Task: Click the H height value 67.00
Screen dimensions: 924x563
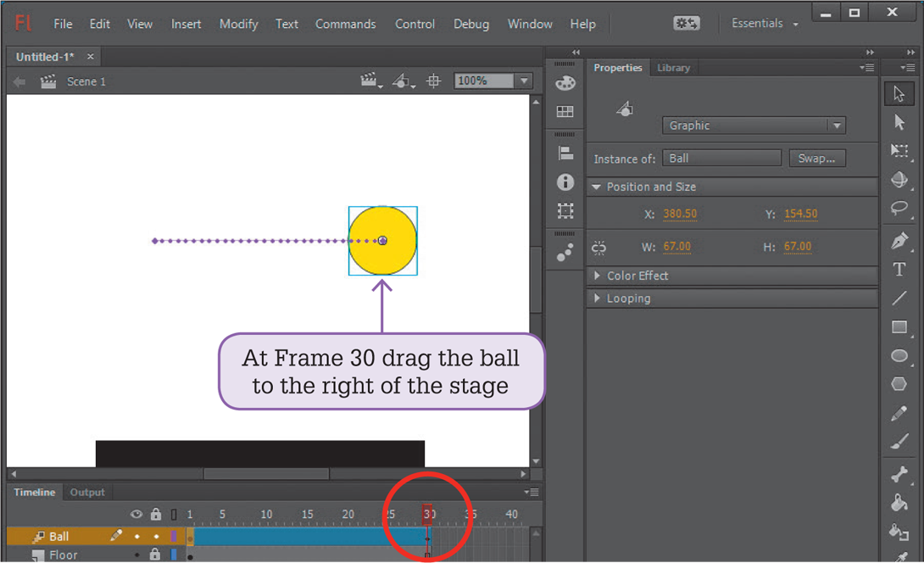Action: tap(798, 247)
